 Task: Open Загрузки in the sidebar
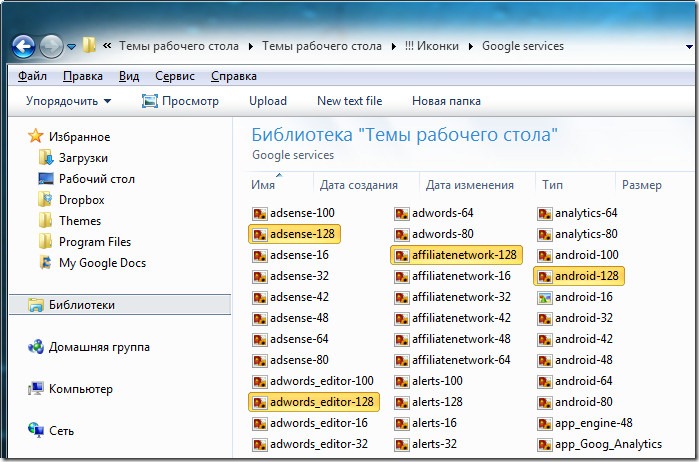point(74,158)
